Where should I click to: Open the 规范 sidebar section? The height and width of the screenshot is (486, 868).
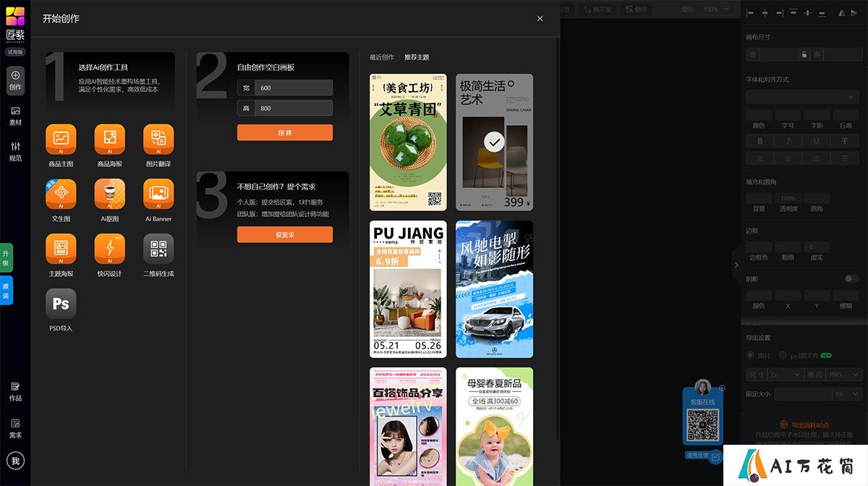pyautogui.click(x=15, y=151)
